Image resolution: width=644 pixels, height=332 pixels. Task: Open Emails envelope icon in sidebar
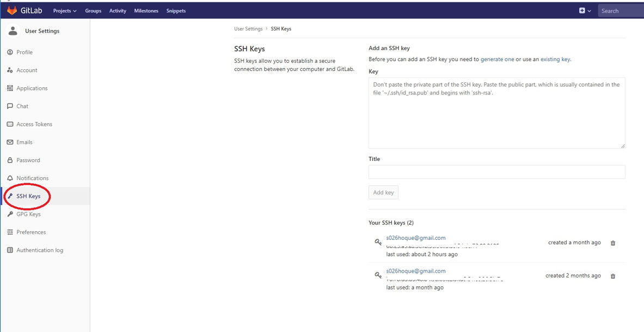pyautogui.click(x=10, y=142)
